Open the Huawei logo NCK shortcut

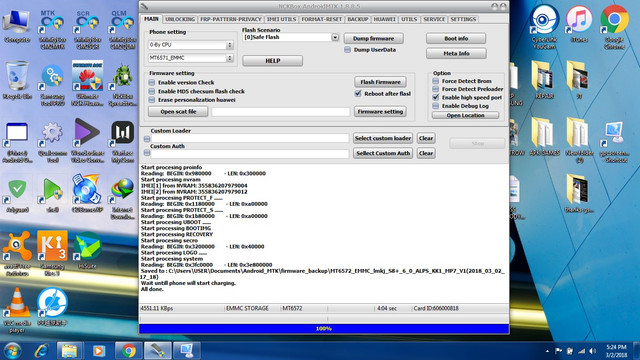tap(87, 83)
